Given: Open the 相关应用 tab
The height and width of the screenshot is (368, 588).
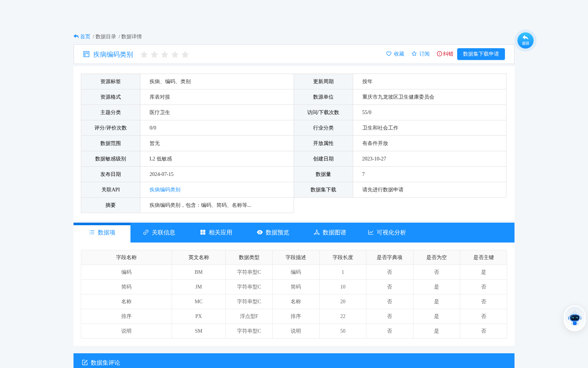Looking at the screenshot, I should pos(216,233).
